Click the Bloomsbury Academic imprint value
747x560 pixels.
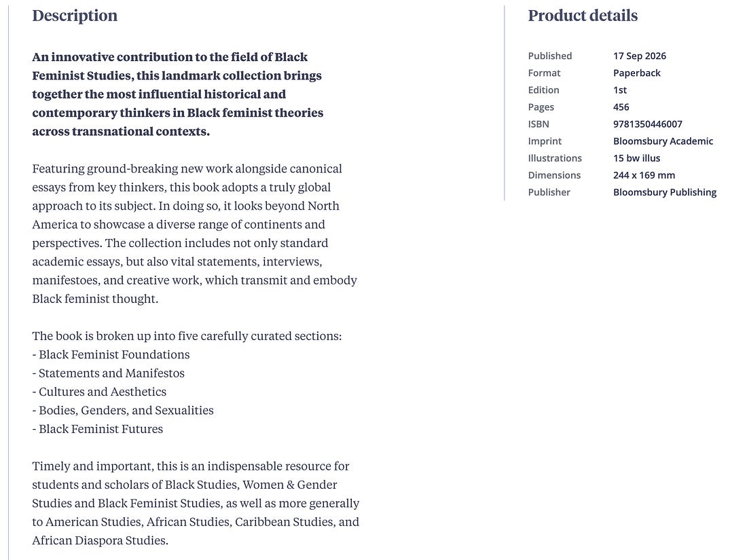(663, 141)
